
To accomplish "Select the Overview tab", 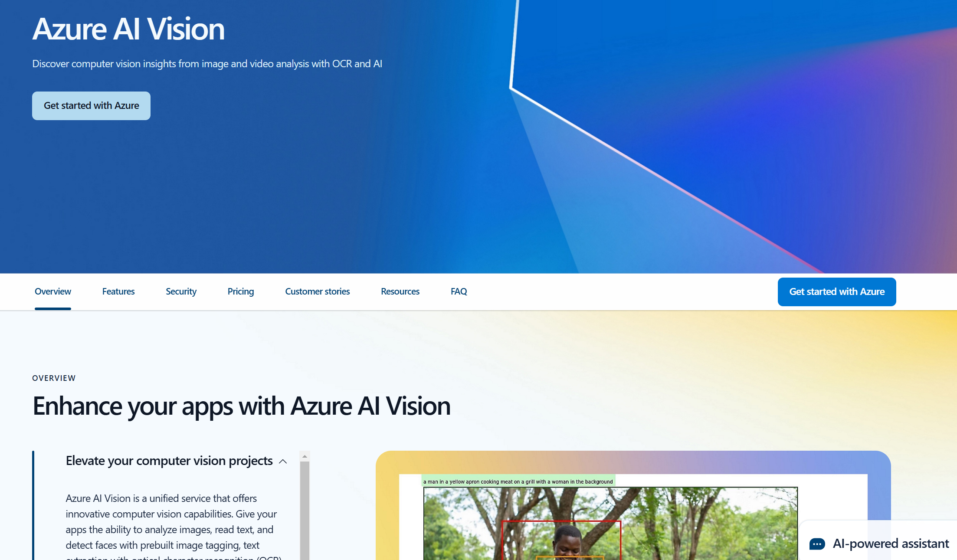I will coord(52,291).
